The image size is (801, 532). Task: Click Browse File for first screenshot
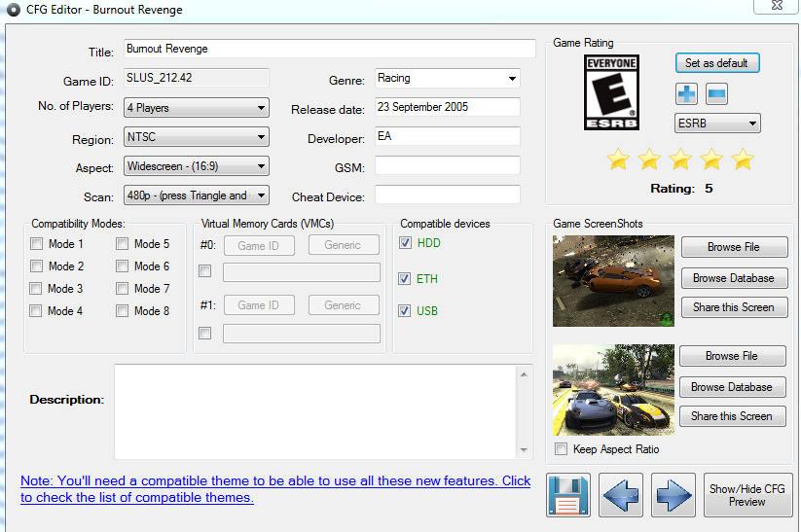click(x=734, y=247)
